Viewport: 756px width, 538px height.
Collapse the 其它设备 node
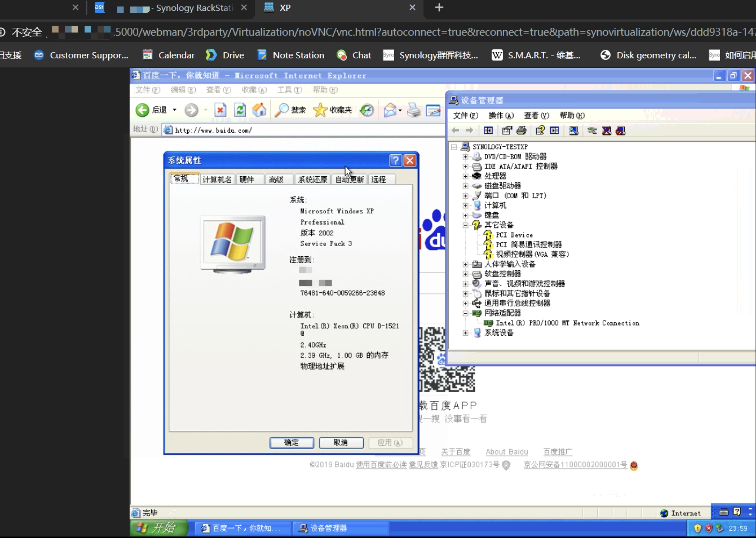point(466,225)
